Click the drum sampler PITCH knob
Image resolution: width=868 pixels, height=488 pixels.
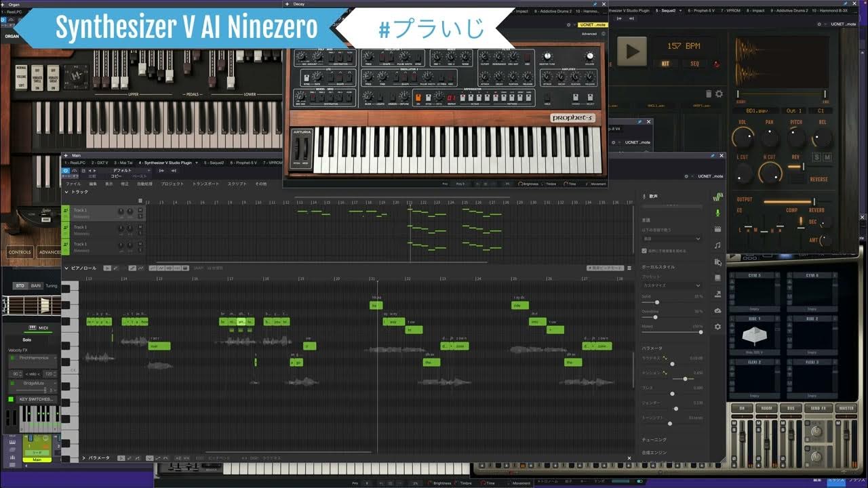point(796,138)
